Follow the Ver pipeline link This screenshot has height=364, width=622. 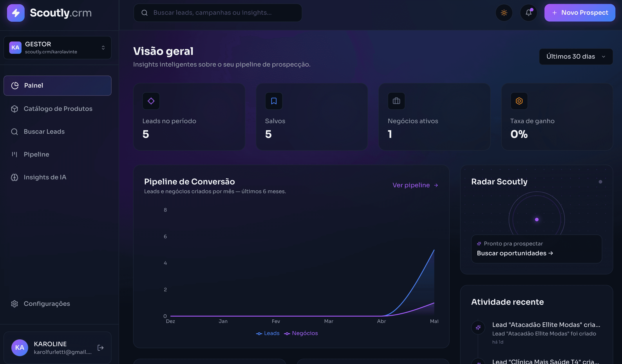pos(415,185)
